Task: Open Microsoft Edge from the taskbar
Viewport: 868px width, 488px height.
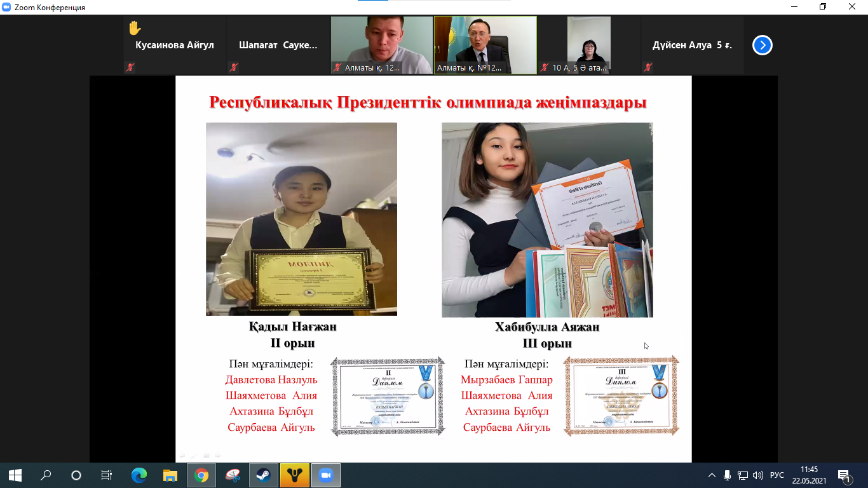Action: (139, 475)
